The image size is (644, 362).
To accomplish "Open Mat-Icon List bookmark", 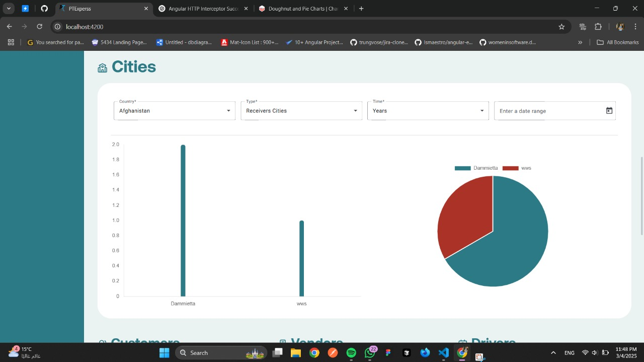I will click(x=250, y=42).
